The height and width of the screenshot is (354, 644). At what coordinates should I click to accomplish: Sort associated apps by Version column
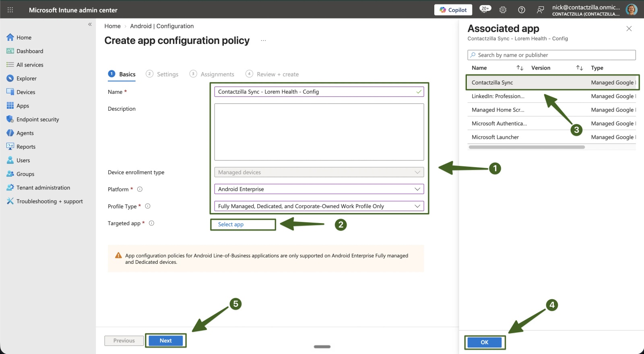580,68
